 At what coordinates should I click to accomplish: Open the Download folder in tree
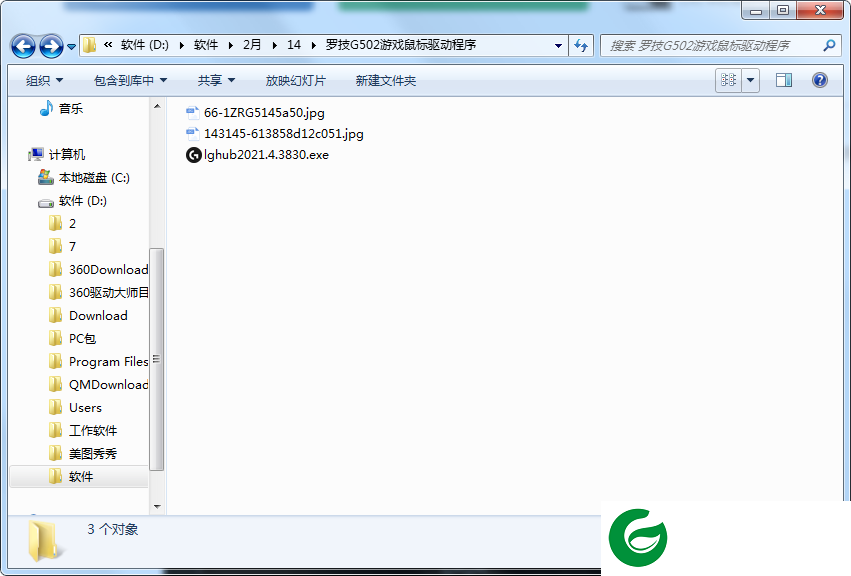[x=98, y=315]
